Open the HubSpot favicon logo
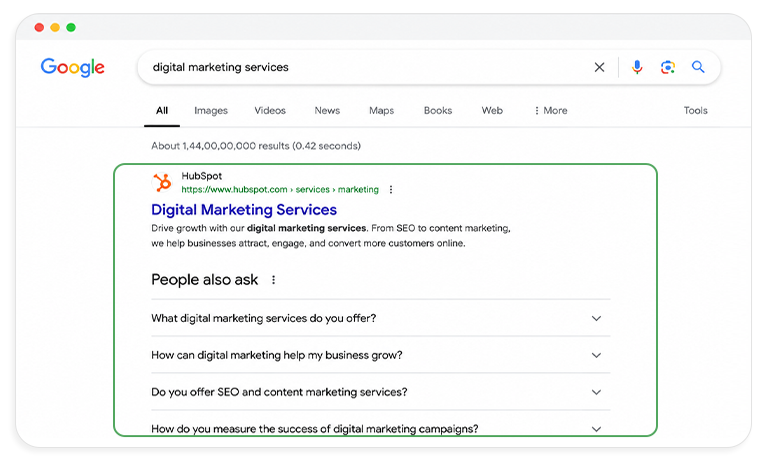The height and width of the screenshot is (462, 768). pos(162,183)
